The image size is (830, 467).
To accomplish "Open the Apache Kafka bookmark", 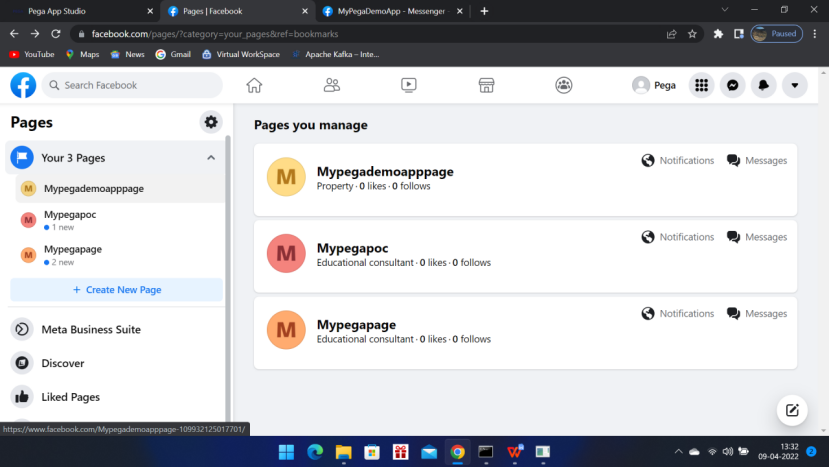I will [x=336, y=55].
